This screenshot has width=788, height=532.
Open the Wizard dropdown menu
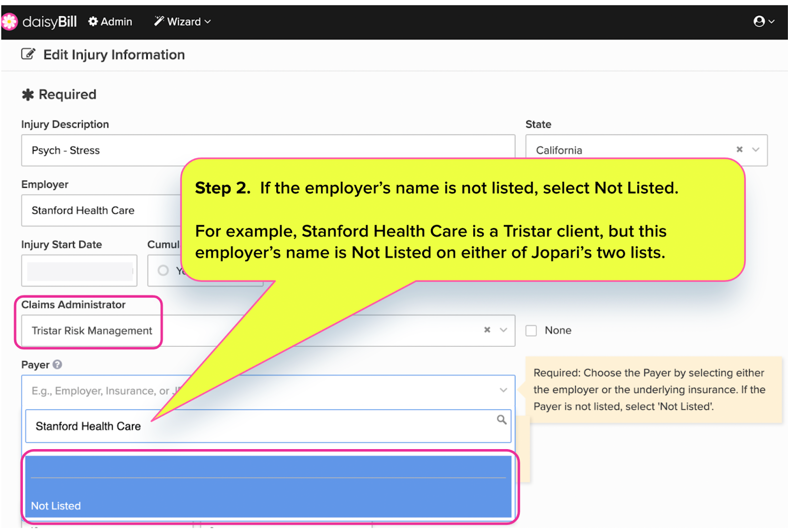pos(182,22)
